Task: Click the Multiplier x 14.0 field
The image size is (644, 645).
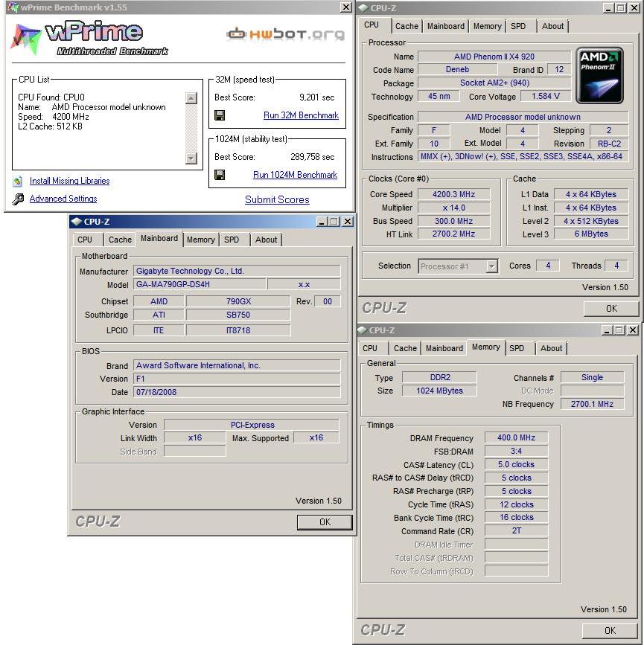Action: (x=453, y=208)
